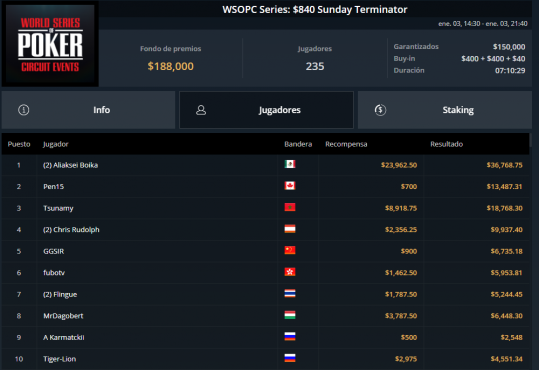
Task: Click the Jugador column header
Action: click(56, 144)
